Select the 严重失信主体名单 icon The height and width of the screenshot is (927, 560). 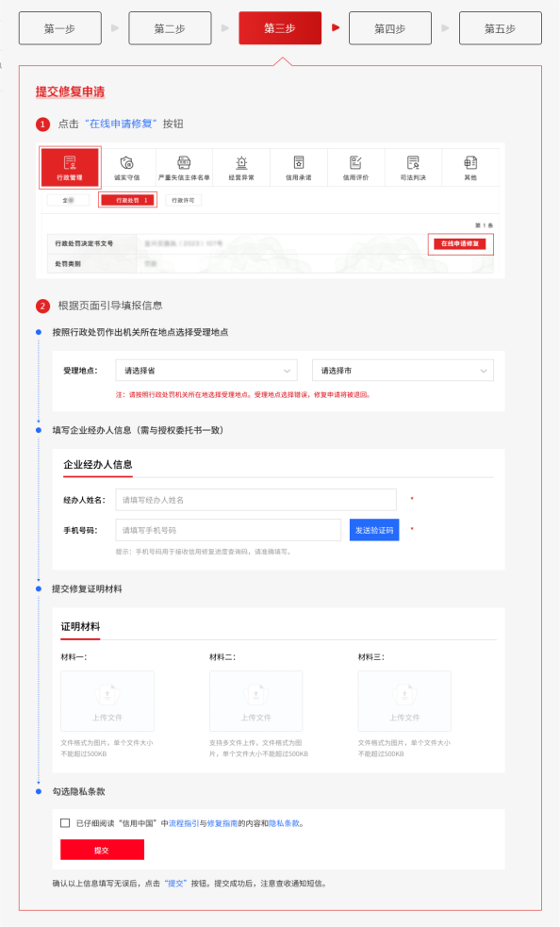pyautogui.click(x=184, y=168)
